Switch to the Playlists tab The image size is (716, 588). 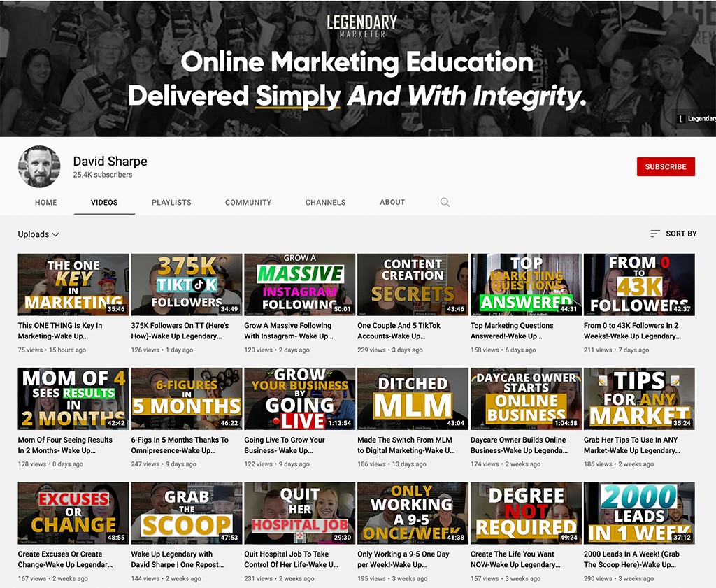point(171,202)
